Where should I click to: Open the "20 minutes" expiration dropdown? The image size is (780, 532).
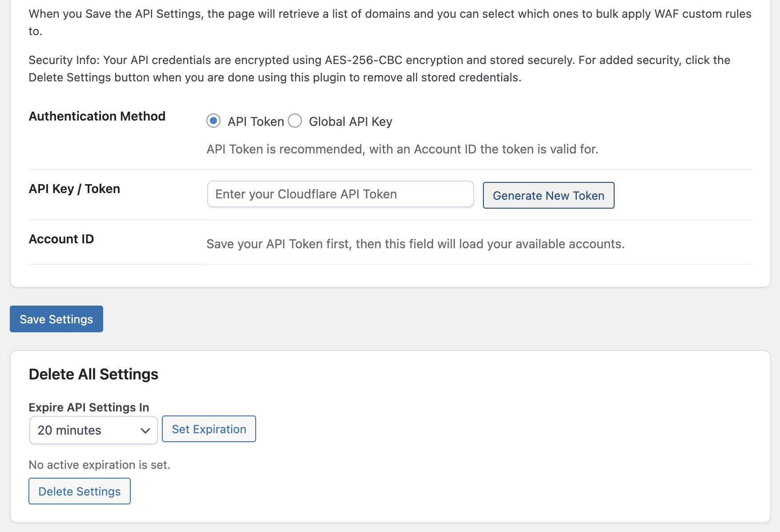[x=89, y=430]
